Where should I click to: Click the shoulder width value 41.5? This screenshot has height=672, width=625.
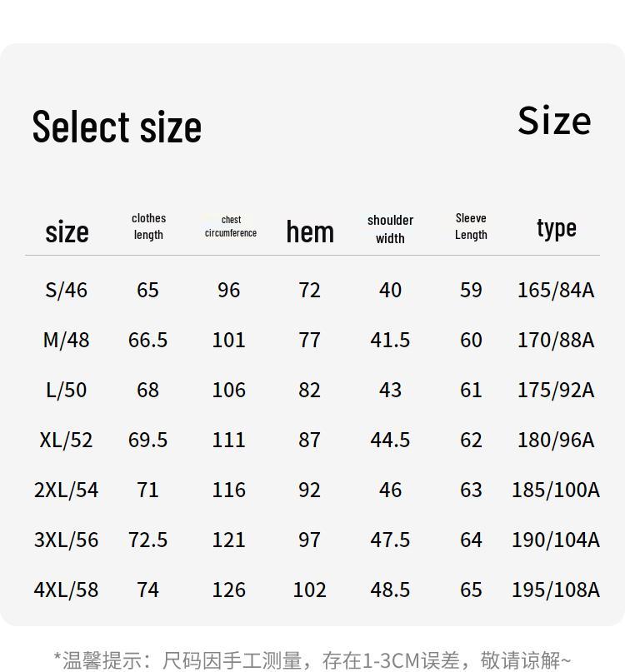tap(390, 340)
